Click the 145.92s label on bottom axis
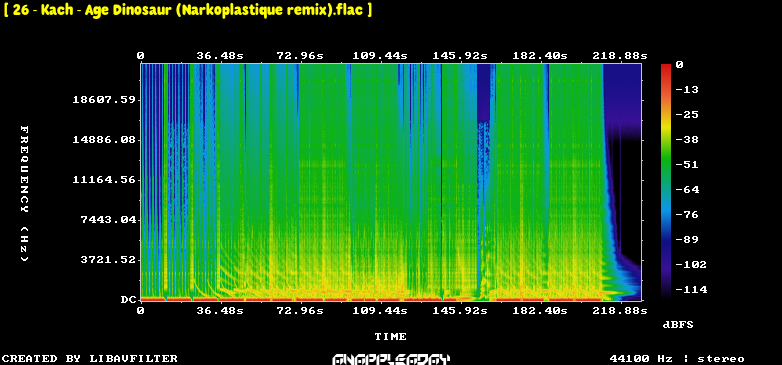This screenshot has width=782, height=365. [x=460, y=311]
